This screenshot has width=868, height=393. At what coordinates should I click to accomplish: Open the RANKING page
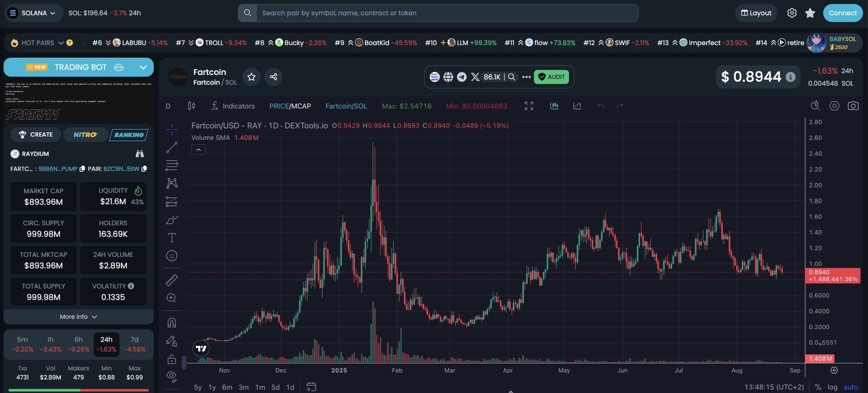[129, 135]
